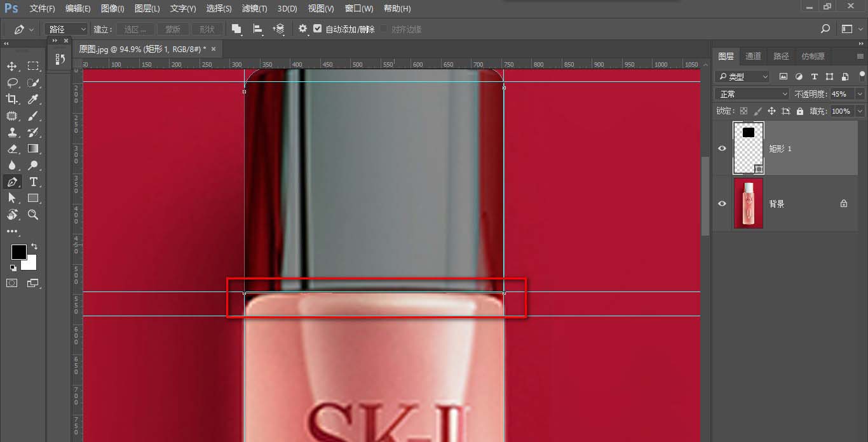Select the Path Selection arrow tool
This screenshot has width=868, height=442.
[x=12, y=198]
